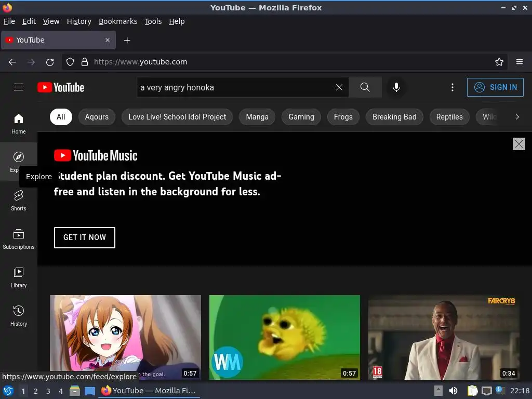Click the YouTube logo

[61, 87]
